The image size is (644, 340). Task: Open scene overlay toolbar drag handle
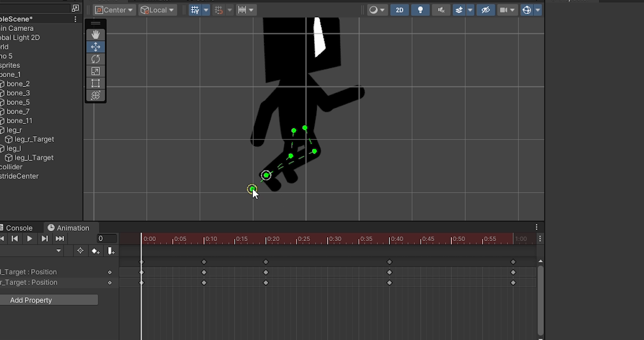click(96, 23)
